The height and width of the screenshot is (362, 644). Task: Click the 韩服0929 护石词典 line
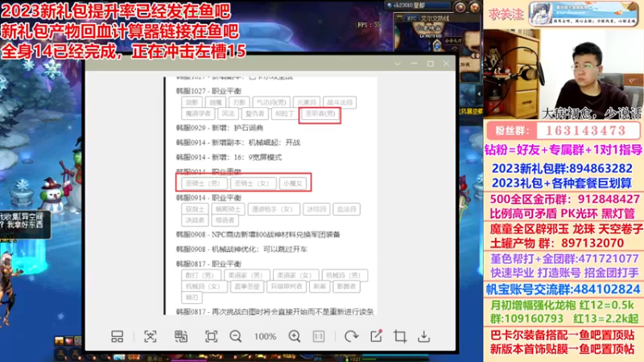tap(220, 128)
